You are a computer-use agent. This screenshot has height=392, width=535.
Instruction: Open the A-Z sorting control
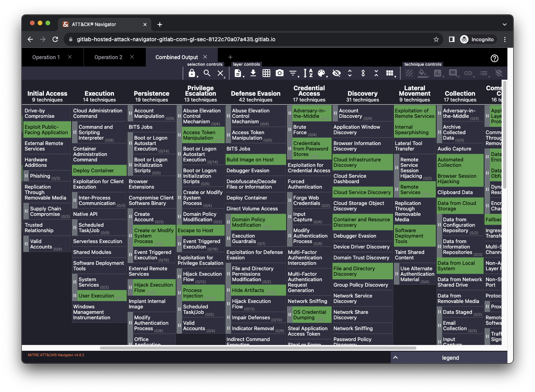point(308,73)
